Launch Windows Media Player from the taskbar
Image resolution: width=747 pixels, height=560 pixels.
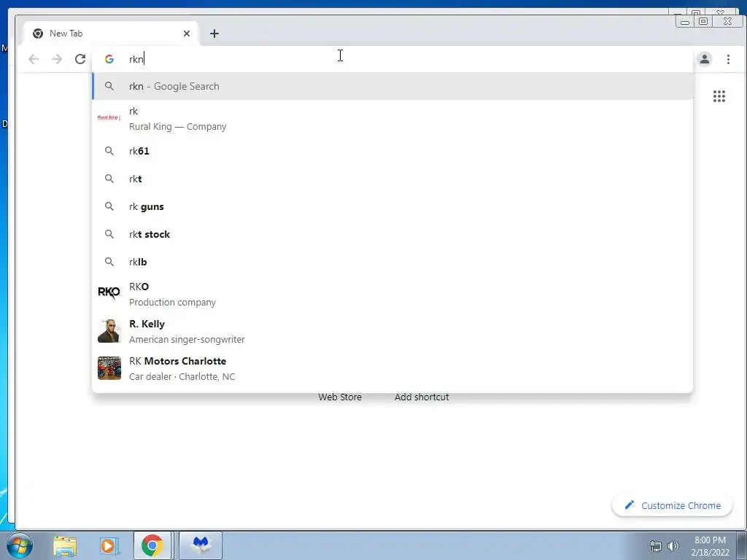(109, 545)
